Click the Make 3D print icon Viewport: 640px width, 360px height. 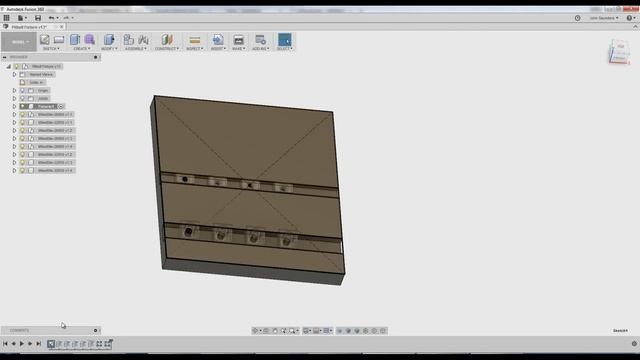coord(238,40)
